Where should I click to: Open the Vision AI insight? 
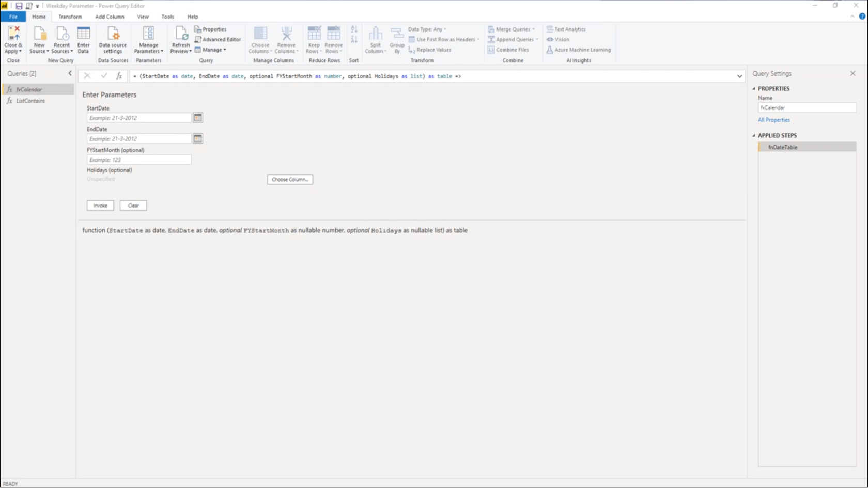(x=558, y=39)
